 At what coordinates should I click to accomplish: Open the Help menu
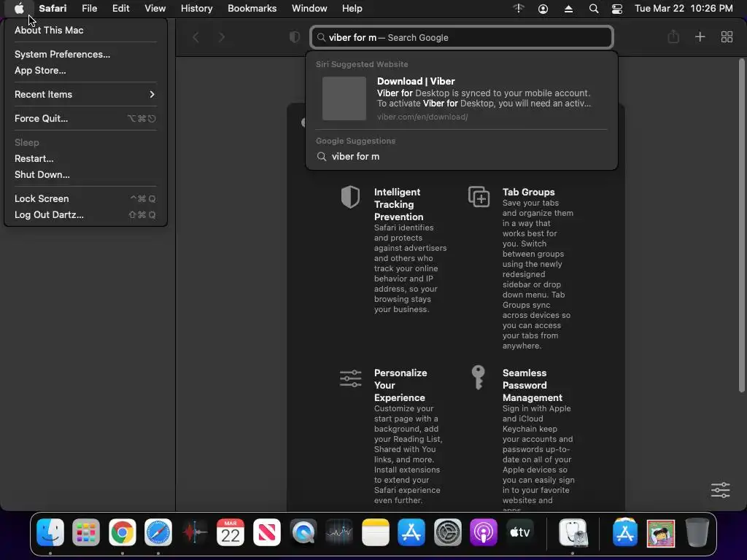click(352, 9)
